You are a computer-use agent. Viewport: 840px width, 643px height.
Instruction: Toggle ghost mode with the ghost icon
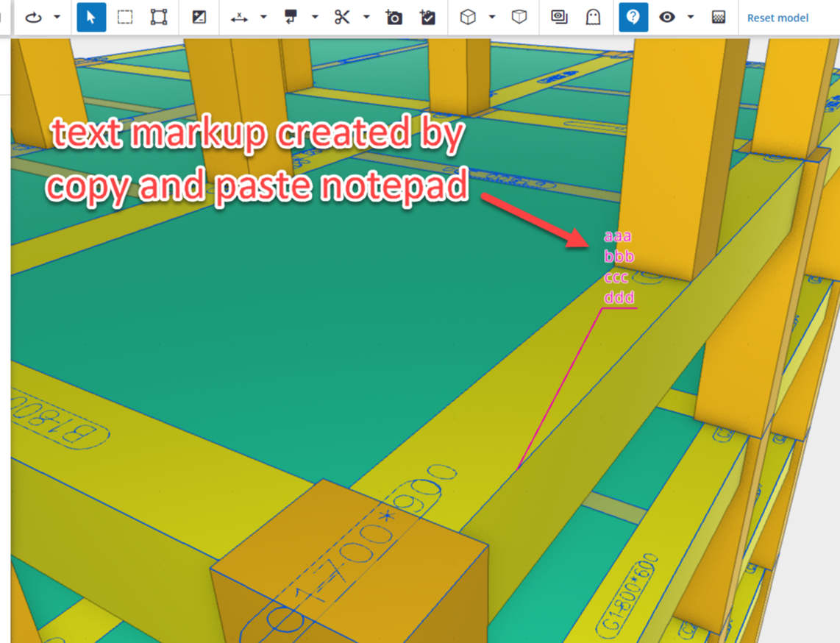pos(594,17)
